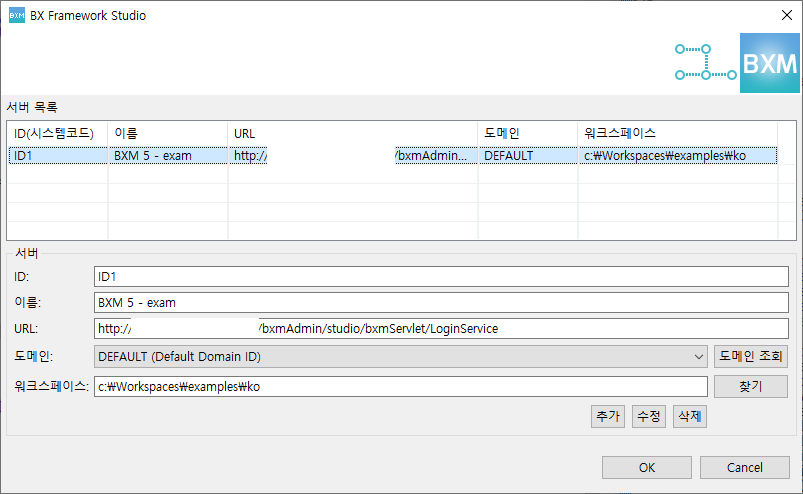Click the 도메인 column header
Screen dimensions: 803x494
[x=527, y=134]
